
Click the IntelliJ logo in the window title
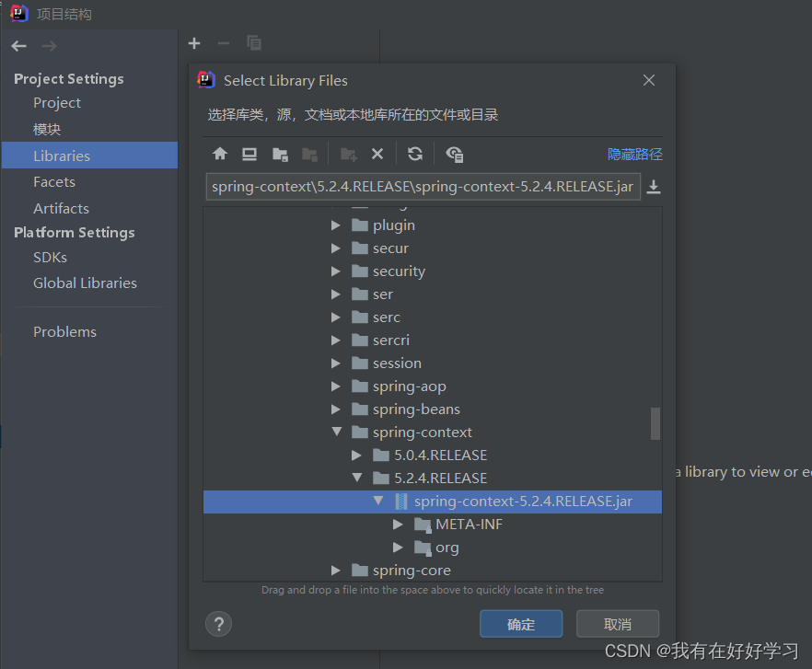click(x=19, y=13)
